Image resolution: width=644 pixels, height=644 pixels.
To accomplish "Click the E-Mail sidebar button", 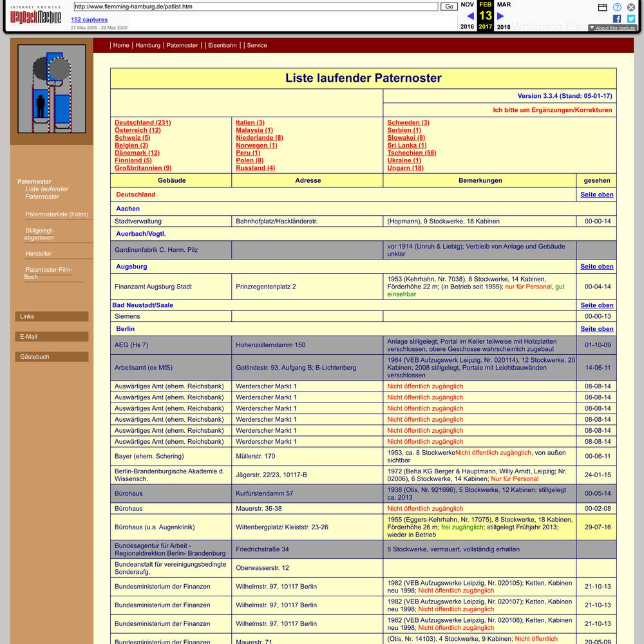I will click(52, 336).
